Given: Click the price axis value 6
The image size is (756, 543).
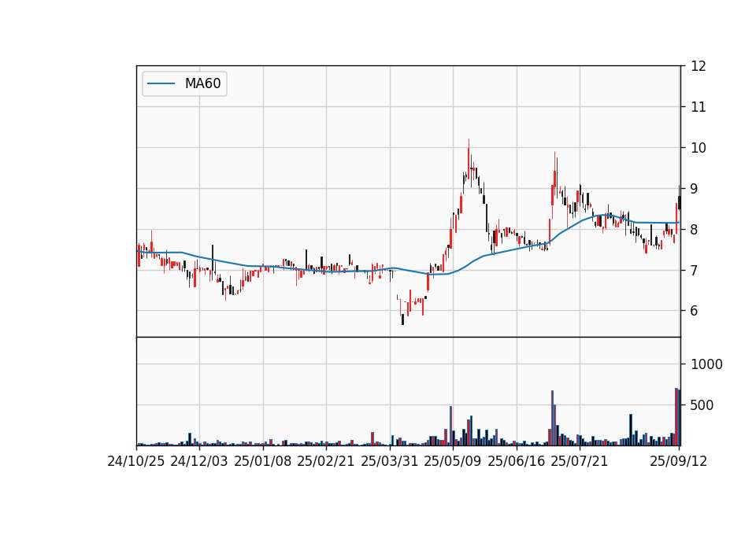Looking at the screenshot, I should [x=695, y=311].
